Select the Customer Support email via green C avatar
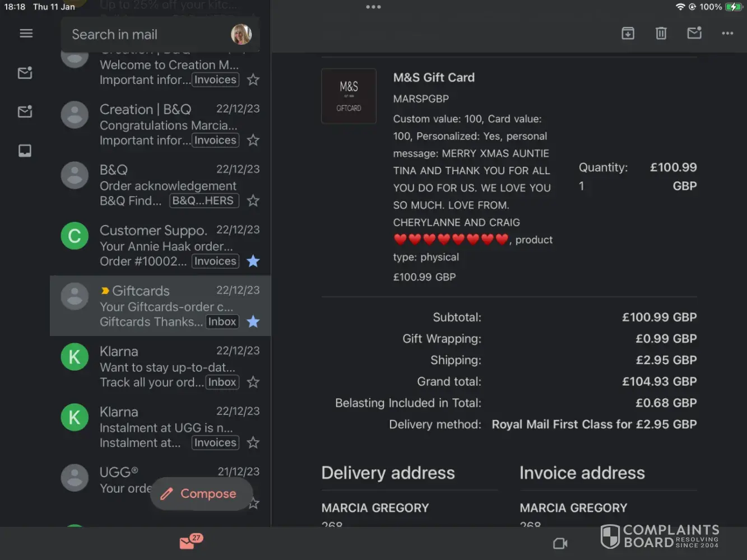Screen dimensions: 747x560 coord(75,236)
